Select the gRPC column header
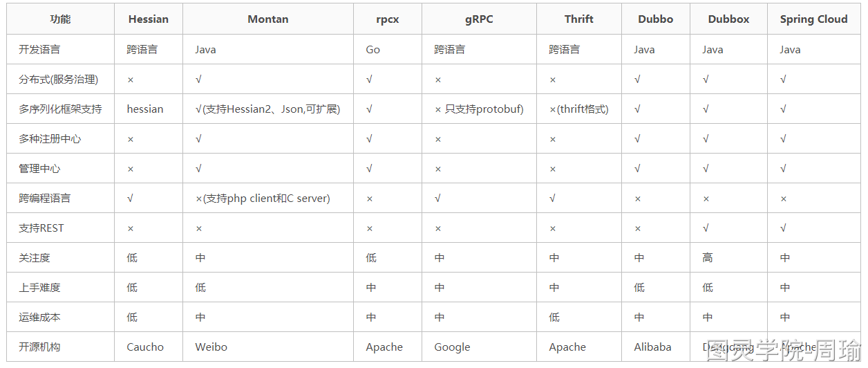Viewport: 868px width, 368px height. click(x=479, y=19)
